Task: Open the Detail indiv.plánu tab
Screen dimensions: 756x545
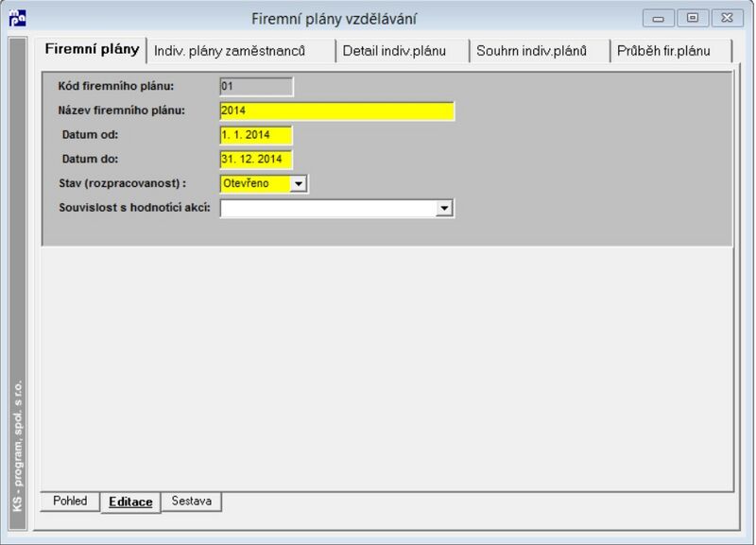Action: (x=394, y=51)
